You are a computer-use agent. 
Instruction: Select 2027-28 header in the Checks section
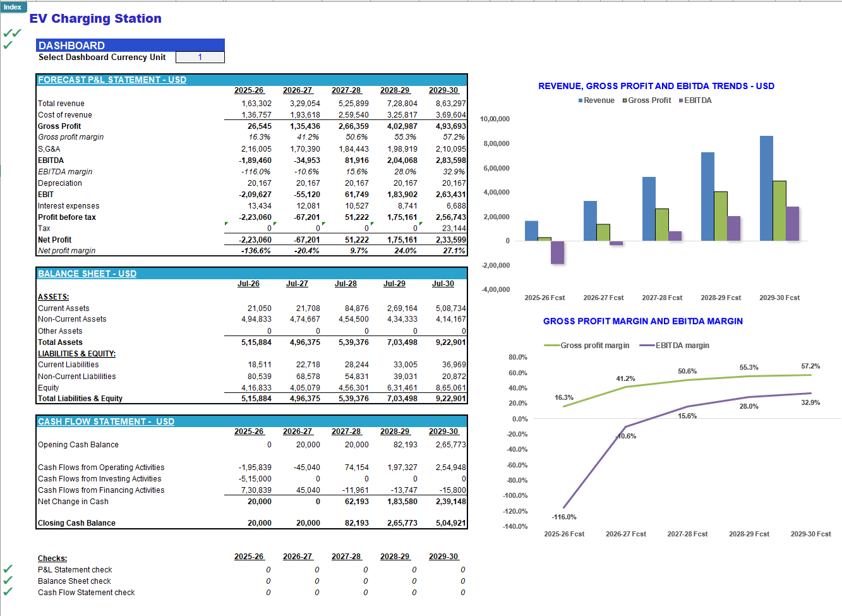(346, 557)
